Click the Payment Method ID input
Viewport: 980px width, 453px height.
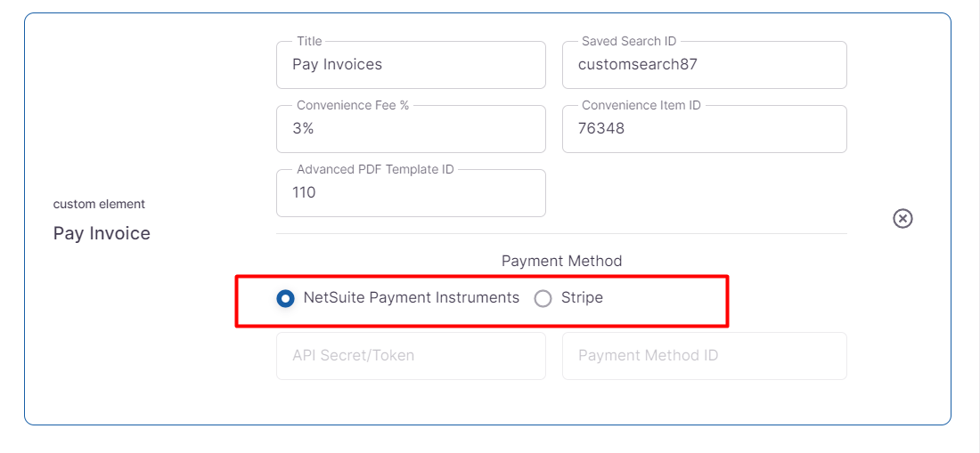pos(703,356)
